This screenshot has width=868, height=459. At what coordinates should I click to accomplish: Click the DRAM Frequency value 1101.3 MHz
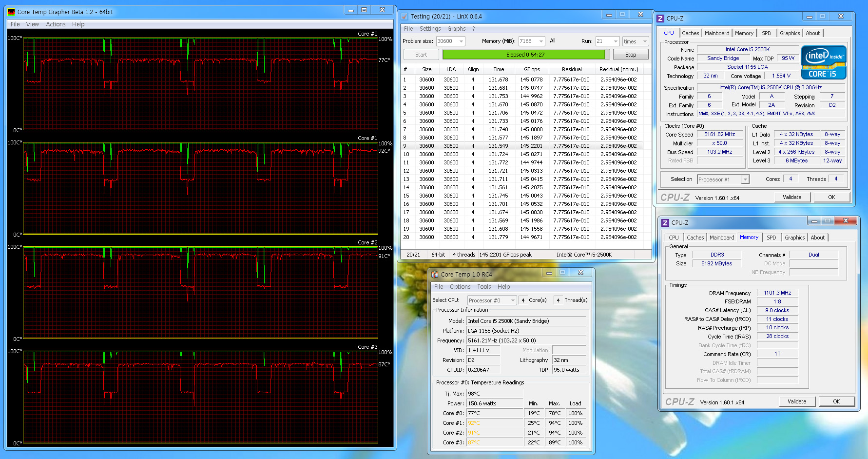click(x=777, y=293)
